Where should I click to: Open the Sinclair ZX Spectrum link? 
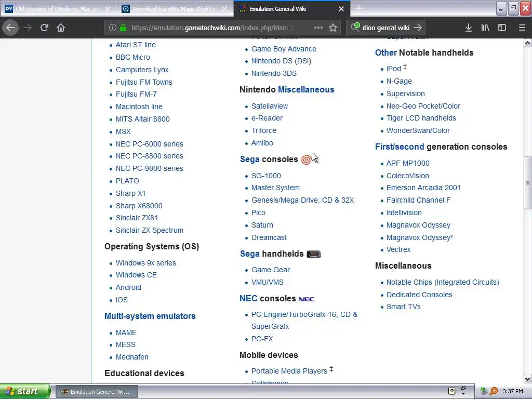(x=150, y=230)
